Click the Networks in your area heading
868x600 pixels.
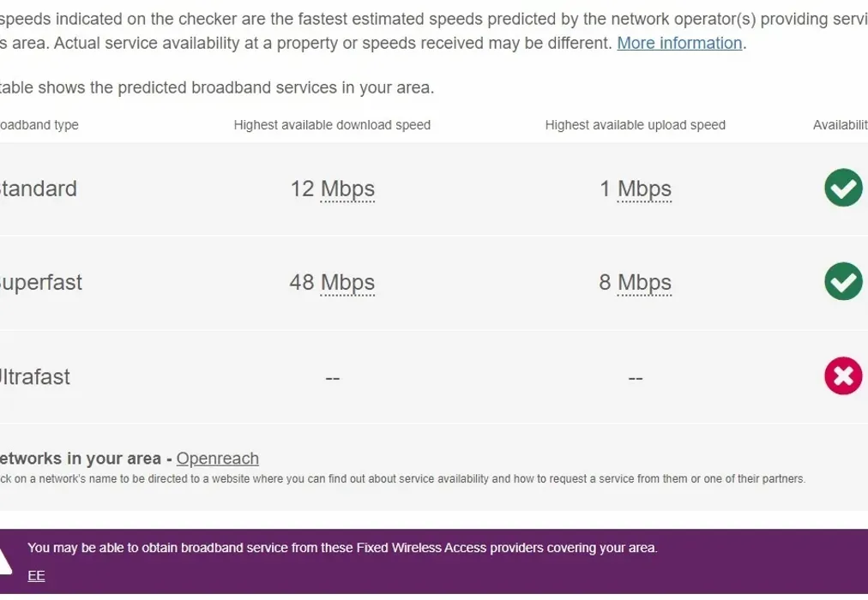(81, 459)
